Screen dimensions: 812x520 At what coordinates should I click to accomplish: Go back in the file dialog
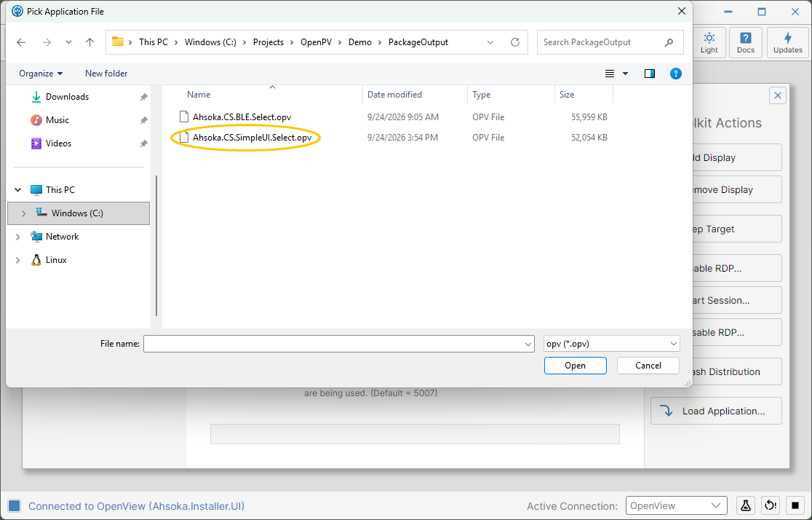tap(21, 42)
